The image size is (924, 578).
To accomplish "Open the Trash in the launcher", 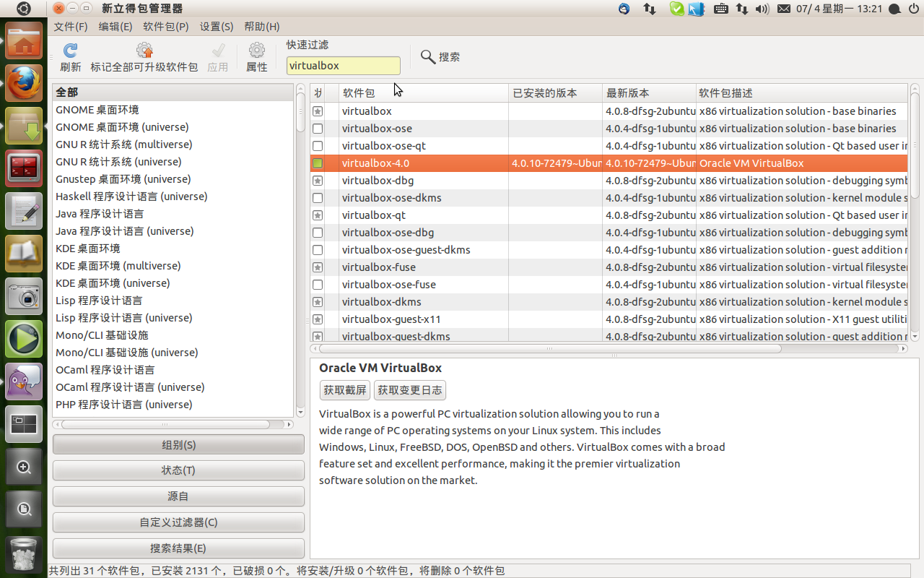I will coord(24,553).
